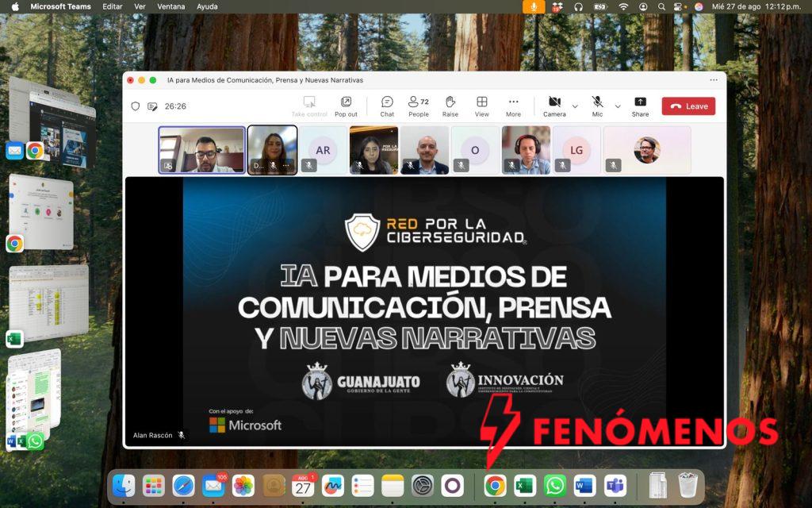Open Photos from the Dock
812x508 pixels.
point(243,487)
